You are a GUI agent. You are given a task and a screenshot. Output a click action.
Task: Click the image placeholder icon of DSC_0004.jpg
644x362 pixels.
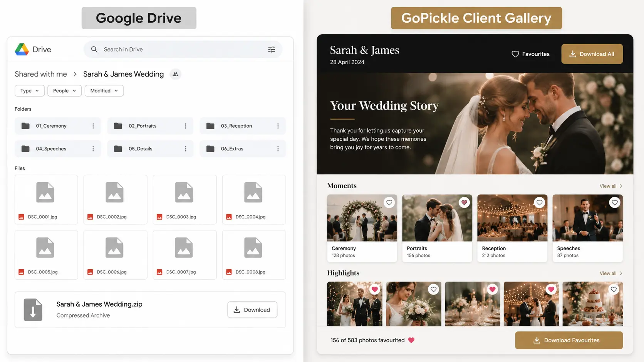[253, 192]
